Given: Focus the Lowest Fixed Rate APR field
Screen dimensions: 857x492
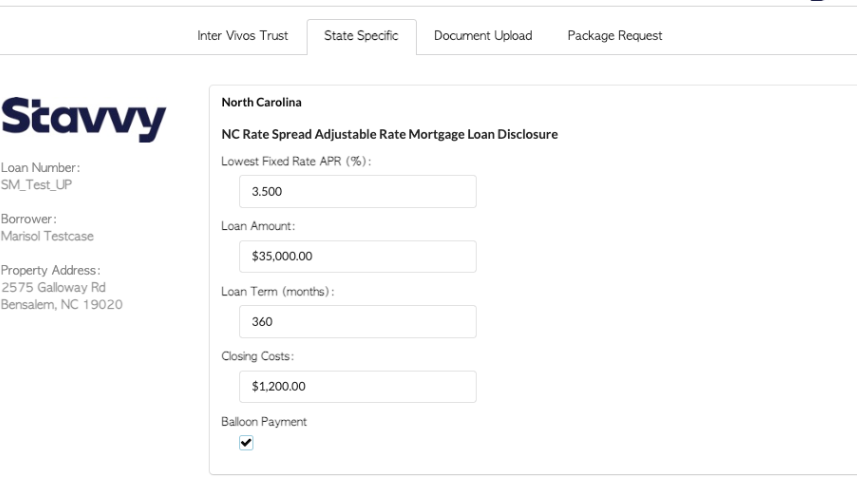Looking at the screenshot, I should point(357,191).
